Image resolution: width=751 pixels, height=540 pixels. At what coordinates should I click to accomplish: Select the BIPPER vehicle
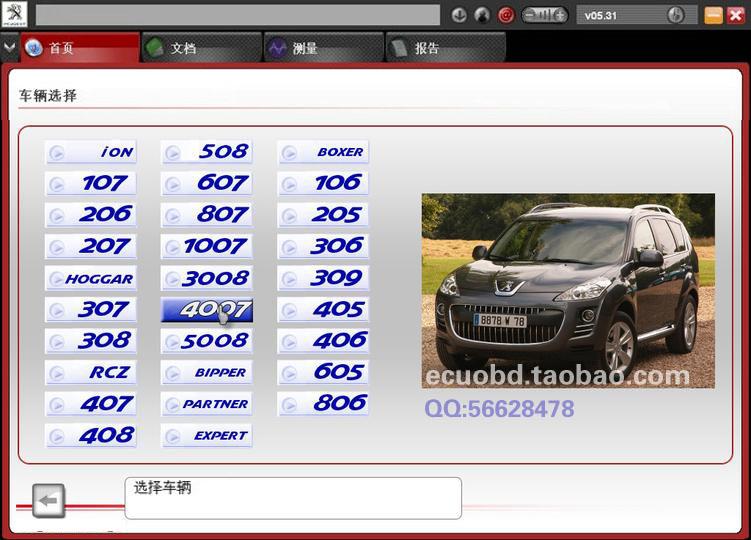pyautogui.click(x=207, y=373)
